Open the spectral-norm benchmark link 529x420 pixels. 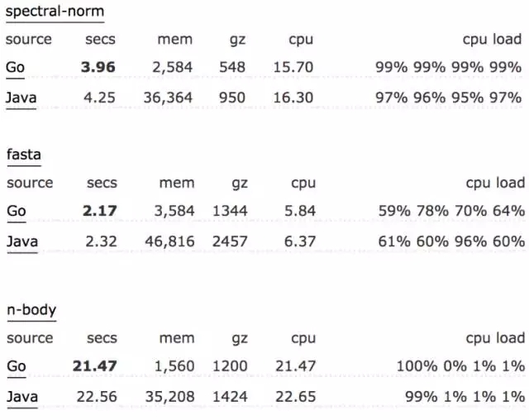pos(55,12)
